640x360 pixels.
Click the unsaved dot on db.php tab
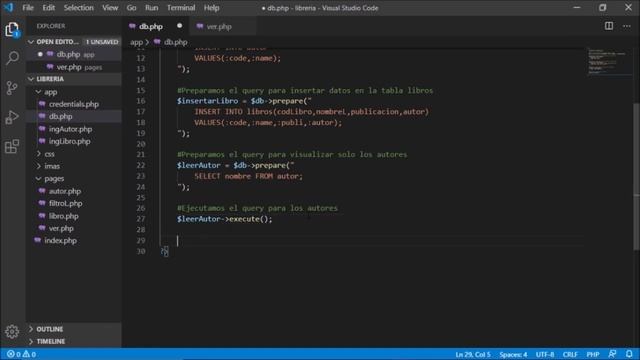coord(180,26)
